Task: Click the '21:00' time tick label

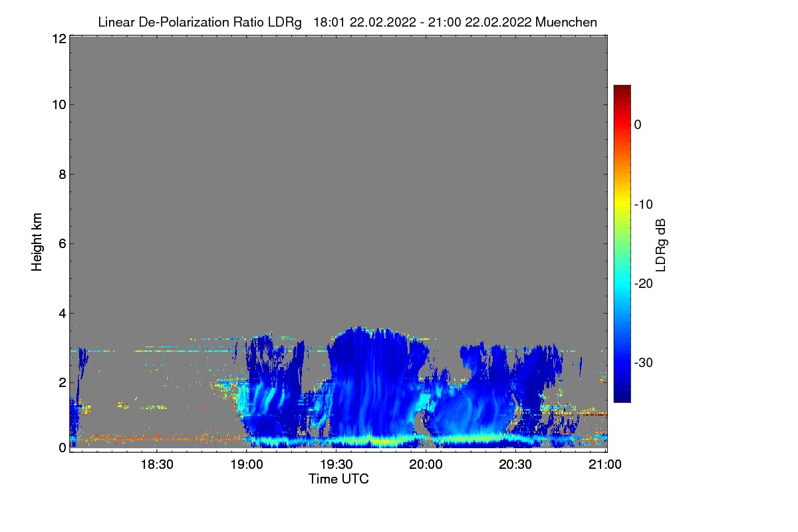Action: [606, 464]
